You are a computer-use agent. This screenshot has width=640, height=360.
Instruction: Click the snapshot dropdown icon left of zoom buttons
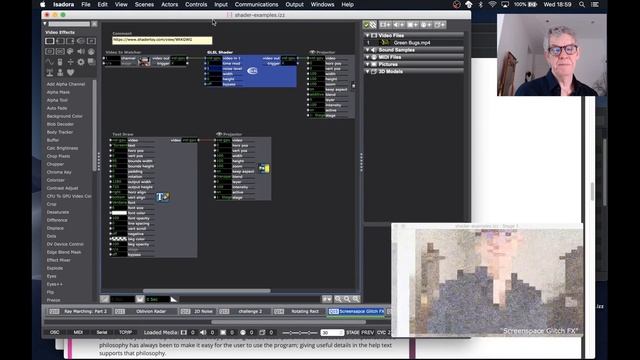pyautogui.click(x=327, y=299)
